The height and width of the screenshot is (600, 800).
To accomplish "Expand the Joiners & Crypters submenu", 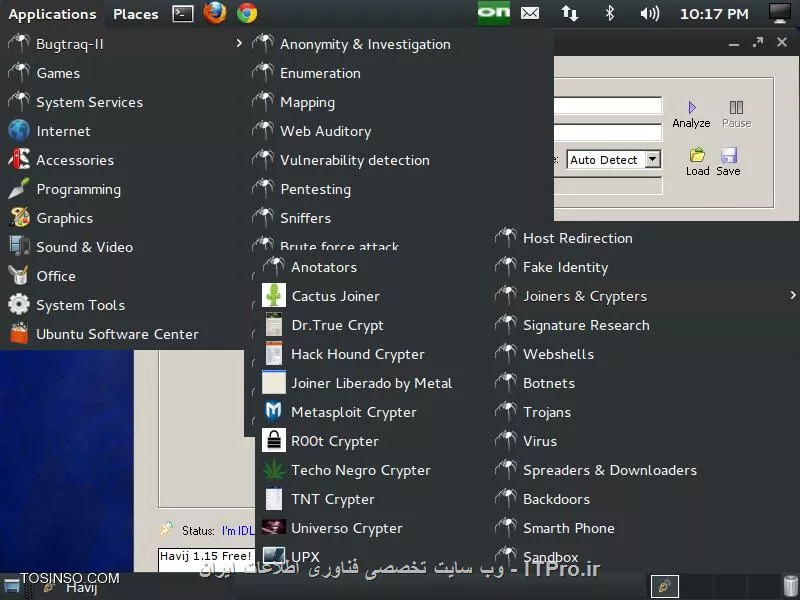I will pyautogui.click(x=645, y=296).
